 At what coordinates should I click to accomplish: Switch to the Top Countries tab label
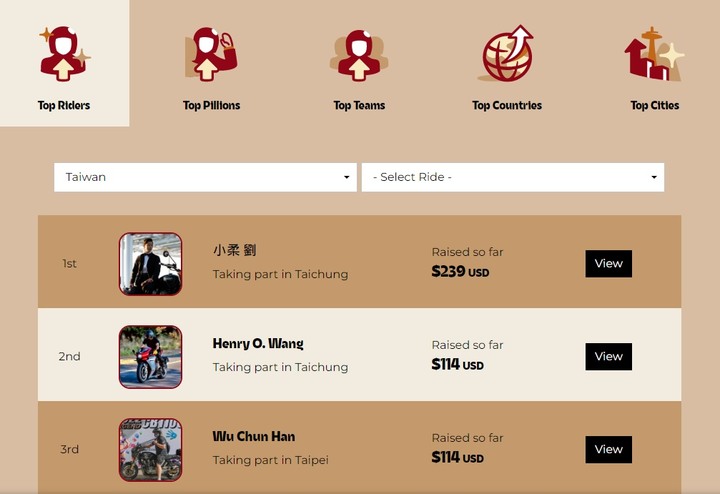(x=507, y=105)
